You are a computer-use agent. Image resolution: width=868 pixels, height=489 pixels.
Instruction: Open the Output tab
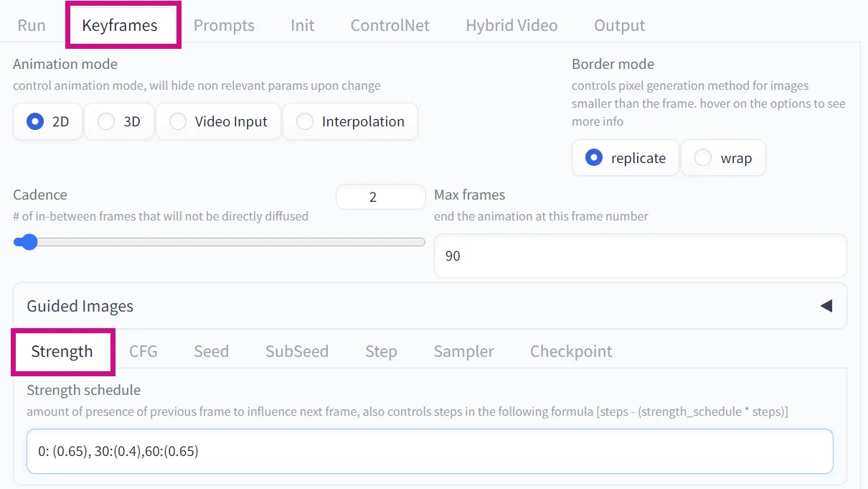(619, 25)
